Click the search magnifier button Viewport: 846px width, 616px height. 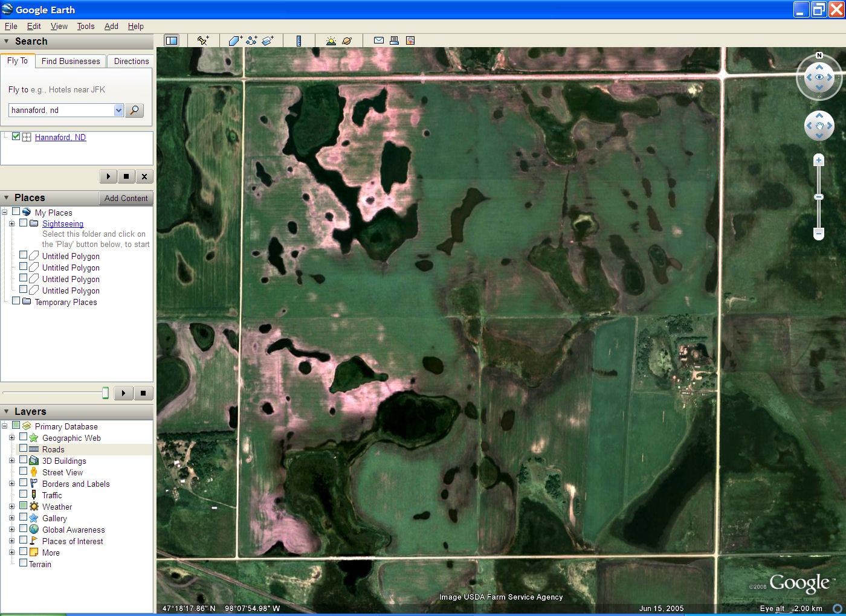click(x=134, y=110)
